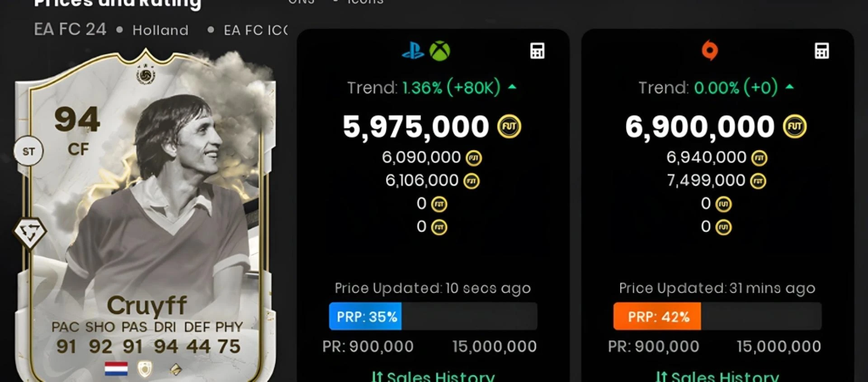This screenshot has height=382, width=868.
Task: Open the console Sales History
Action: coord(433,376)
